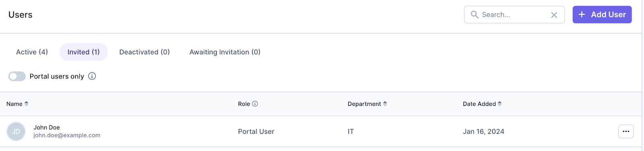The height and width of the screenshot is (151, 644).
Task: Open the Deactivated (0) tab
Action: (144, 52)
